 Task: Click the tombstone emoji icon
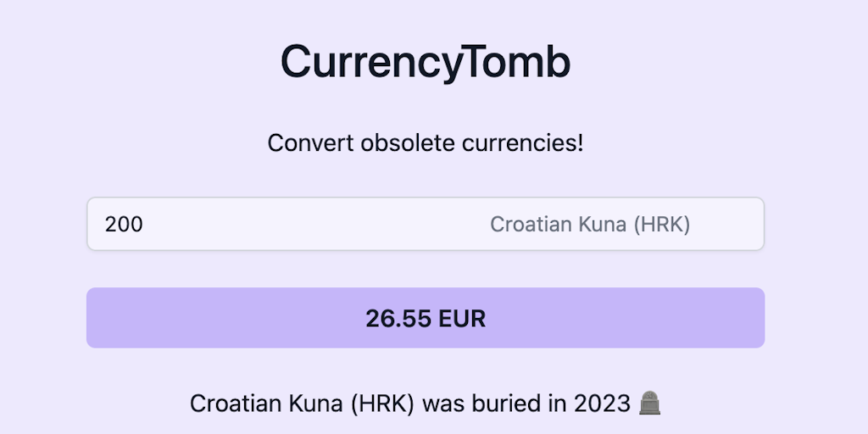[x=650, y=403]
